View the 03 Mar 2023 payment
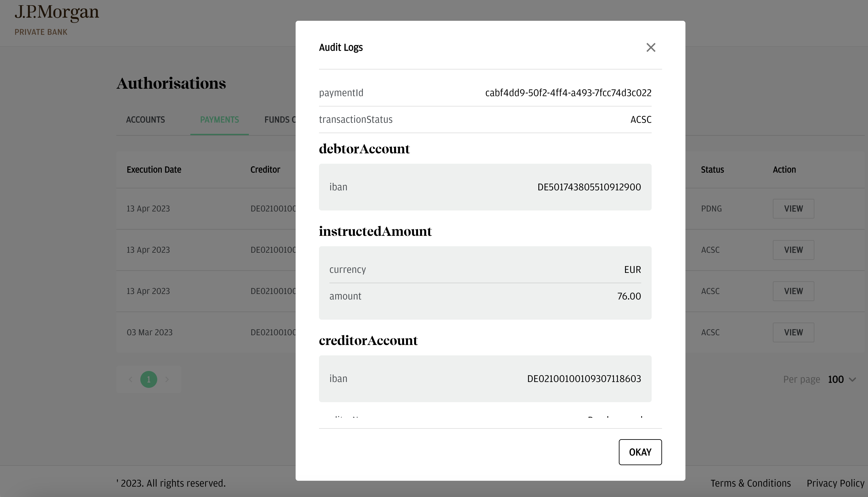The height and width of the screenshot is (497, 868). [793, 333]
